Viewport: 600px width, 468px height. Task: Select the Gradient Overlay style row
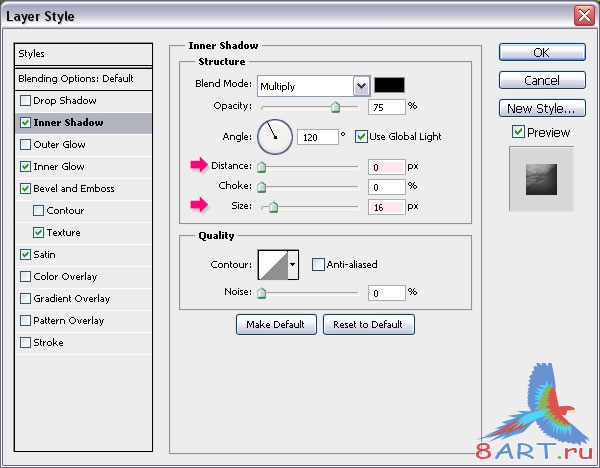(83, 298)
